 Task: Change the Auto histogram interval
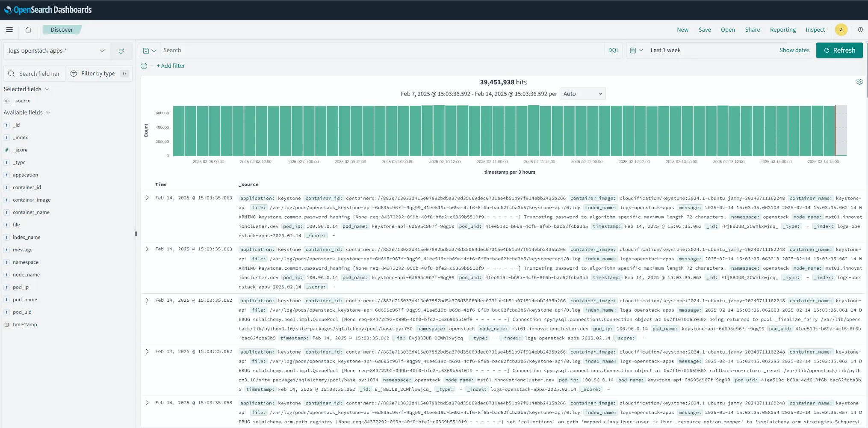click(583, 93)
